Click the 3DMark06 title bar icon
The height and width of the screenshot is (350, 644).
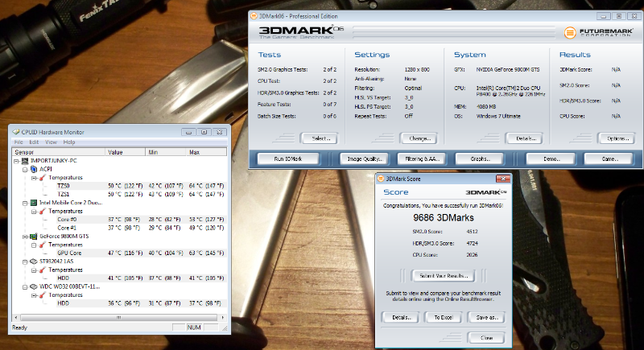pos(254,16)
